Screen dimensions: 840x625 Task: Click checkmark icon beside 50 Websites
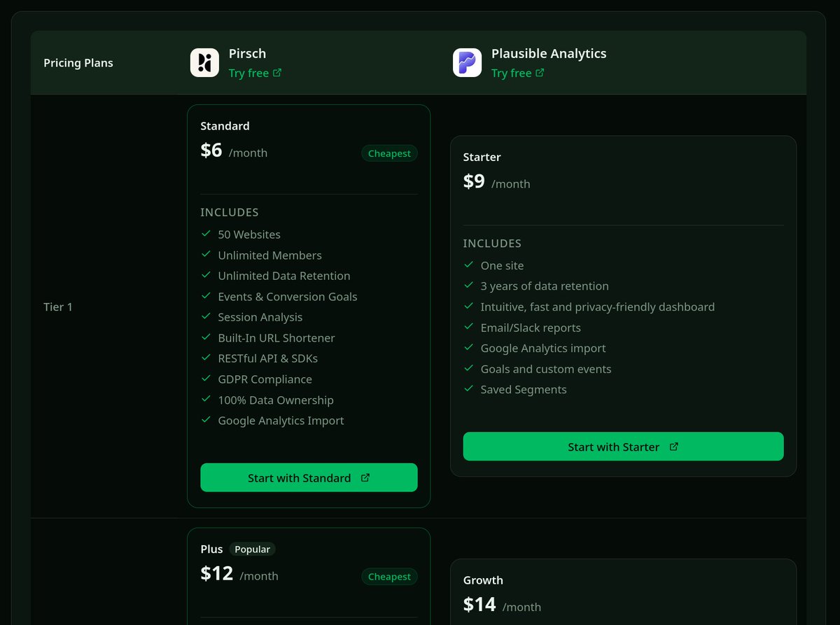206,234
